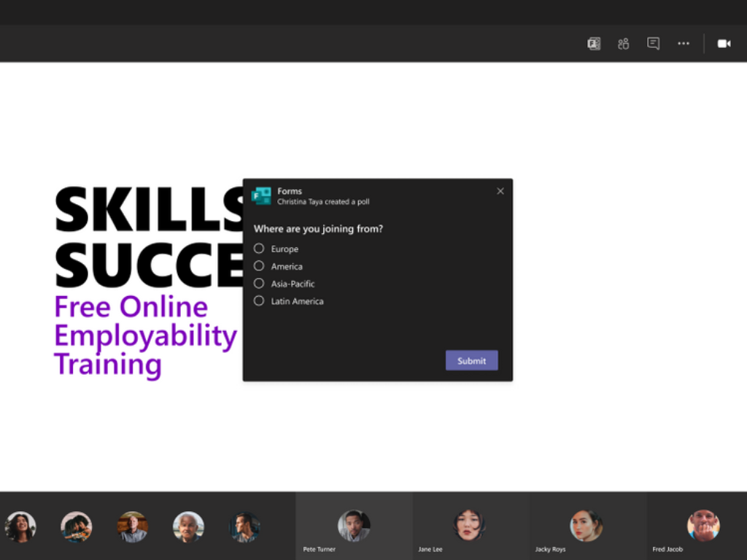
Task: Choose America as joining location
Action: pos(259,266)
